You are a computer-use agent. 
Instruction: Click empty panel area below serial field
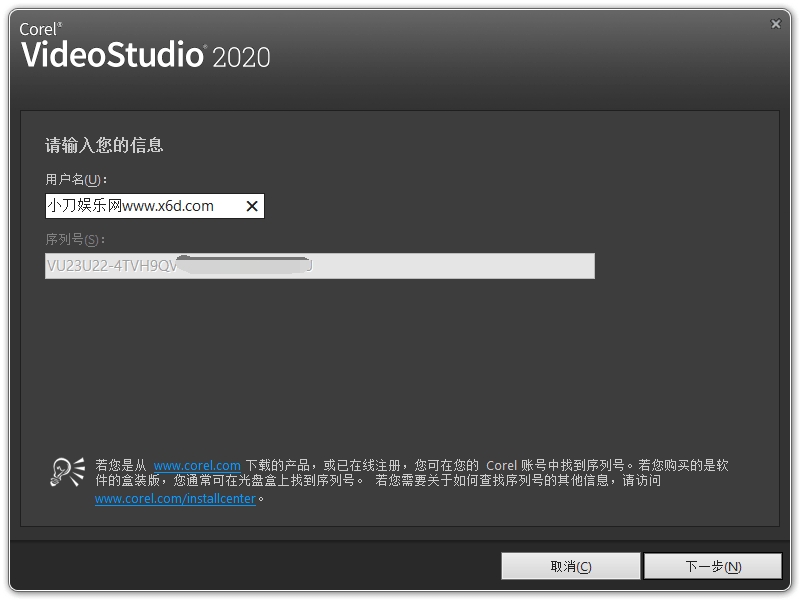[x=400, y=360]
